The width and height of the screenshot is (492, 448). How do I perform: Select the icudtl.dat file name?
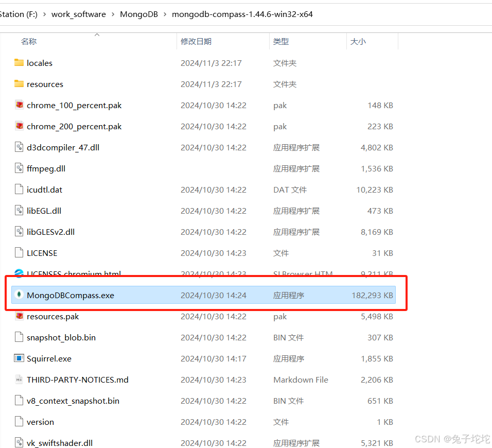45,189
